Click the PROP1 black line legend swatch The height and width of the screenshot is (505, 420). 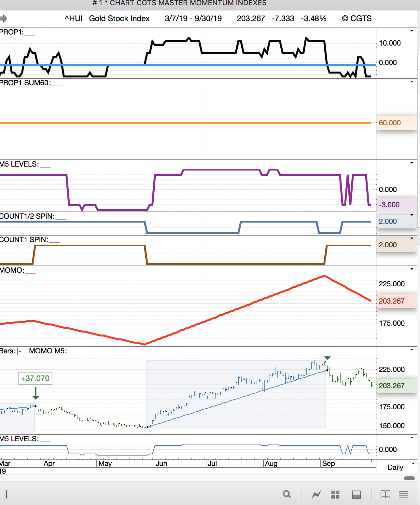[29, 34]
